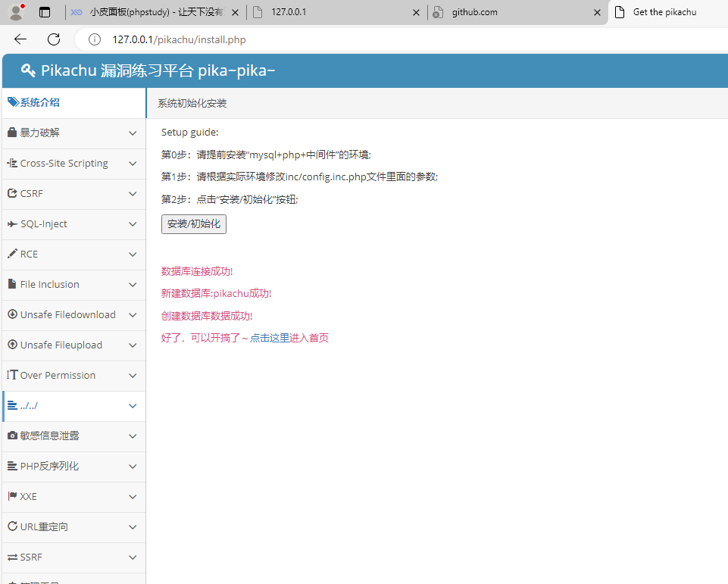The height and width of the screenshot is (584, 728).
Task: Click the File Inclusion document icon
Action: pyautogui.click(x=13, y=283)
